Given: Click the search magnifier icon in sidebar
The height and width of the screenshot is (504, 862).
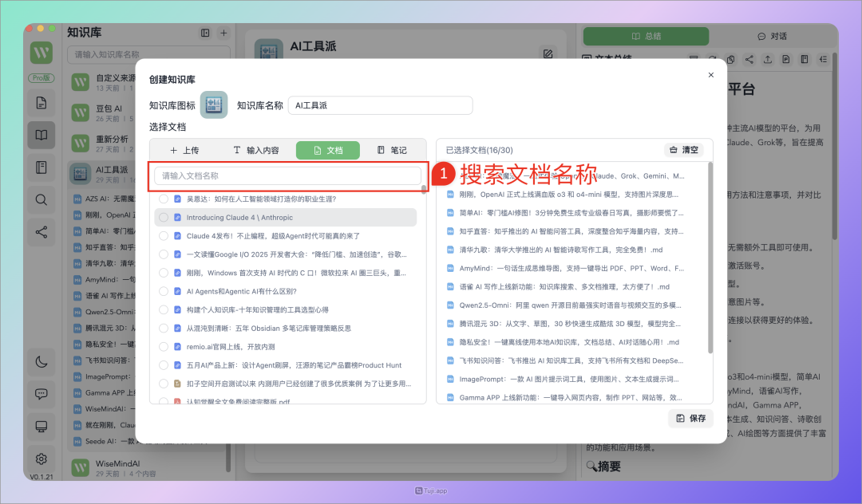Looking at the screenshot, I should coord(42,200).
